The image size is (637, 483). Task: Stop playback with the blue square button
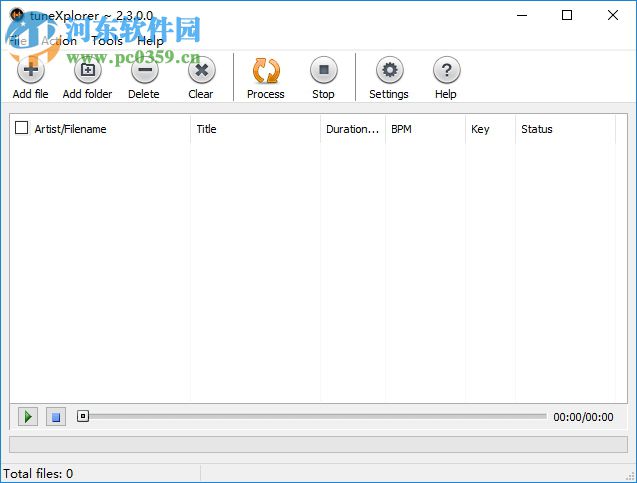click(x=56, y=417)
